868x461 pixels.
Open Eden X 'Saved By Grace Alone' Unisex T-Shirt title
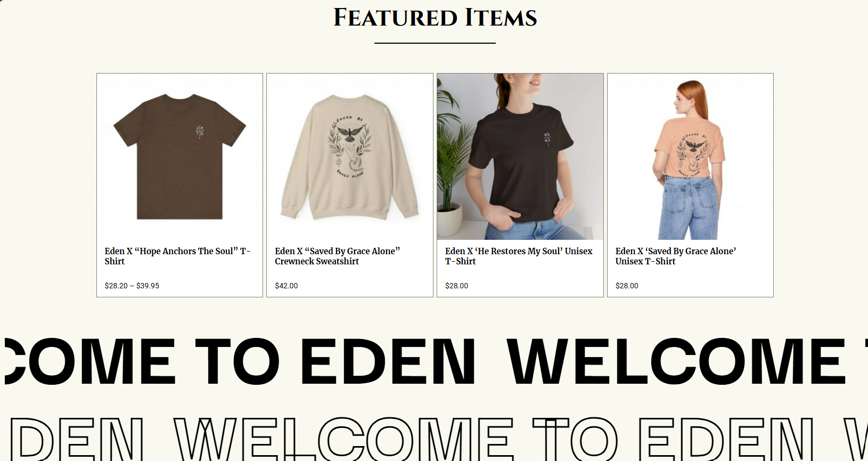click(x=676, y=256)
